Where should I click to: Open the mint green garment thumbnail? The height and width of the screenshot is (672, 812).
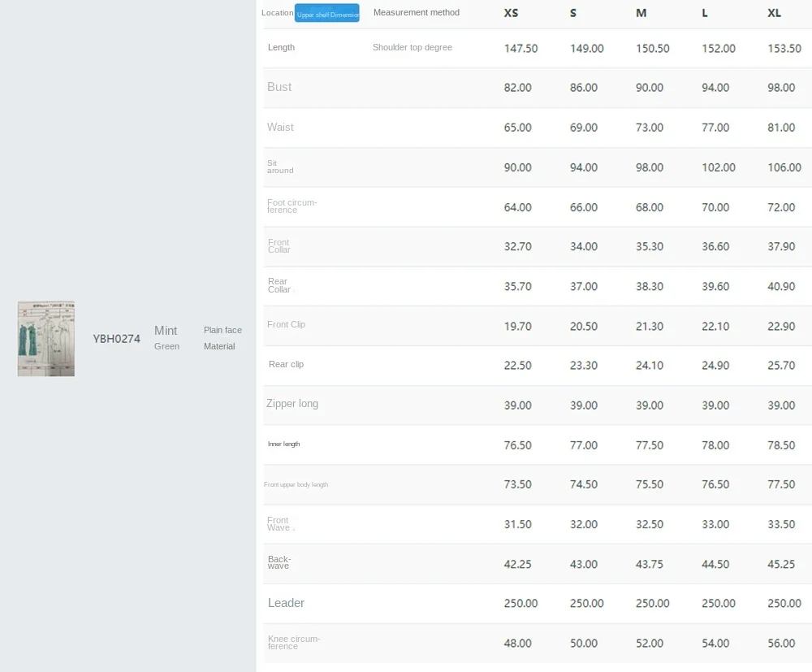[x=46, y=339]
